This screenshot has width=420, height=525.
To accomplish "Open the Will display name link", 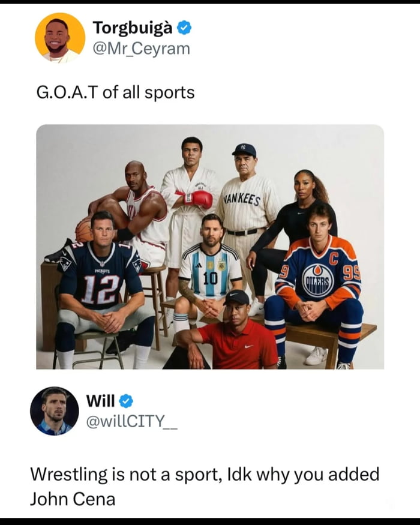I will 101,400.
